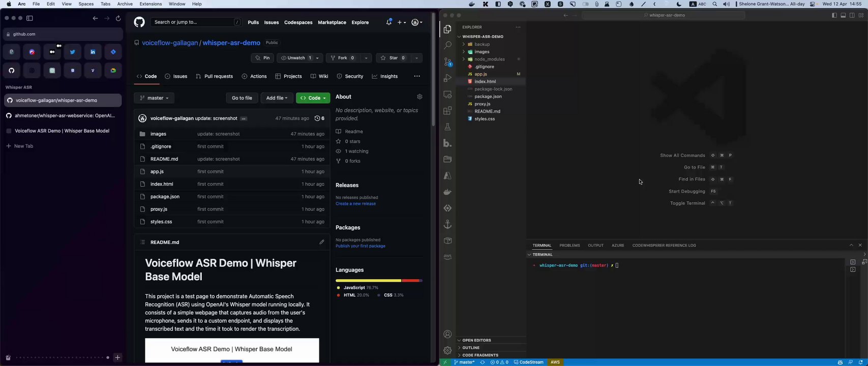Image resolution: width=868 pixels, height=366 pixels.
Task: Pin the repository with Pin button
Action: coord(262,58)
